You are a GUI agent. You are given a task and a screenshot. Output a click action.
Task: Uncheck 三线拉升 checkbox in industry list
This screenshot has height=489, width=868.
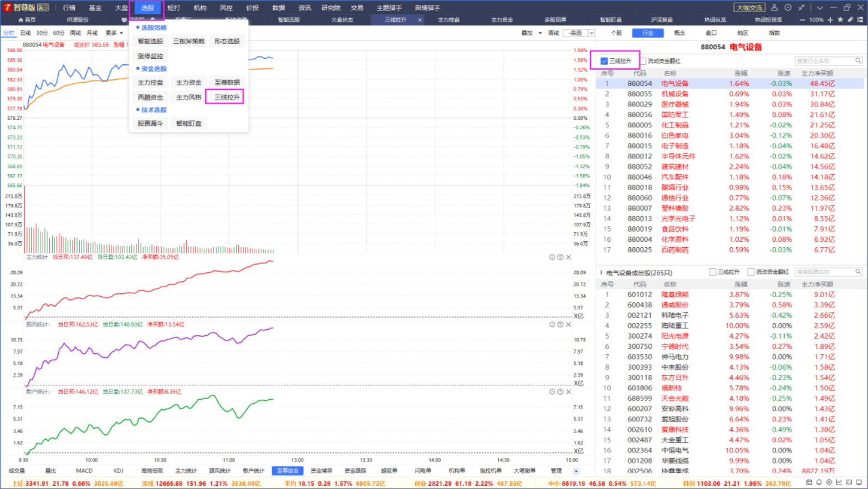tap(604, 61)
